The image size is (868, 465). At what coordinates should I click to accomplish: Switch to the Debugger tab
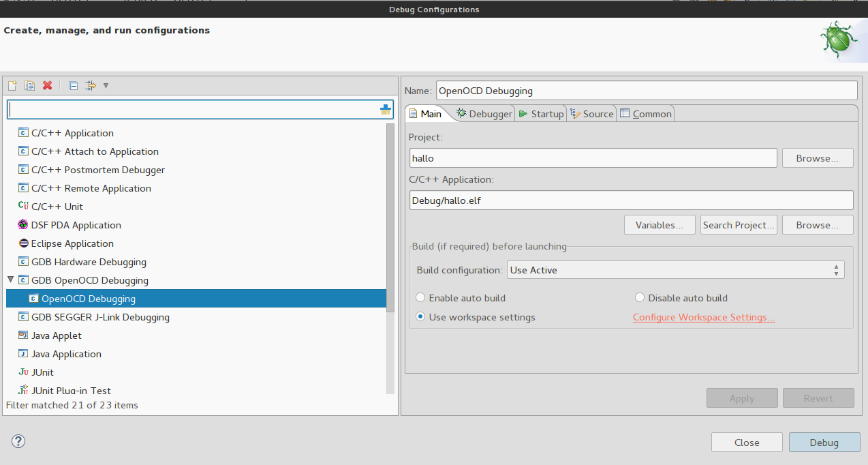pyautogui.click(x=484, y=114)
